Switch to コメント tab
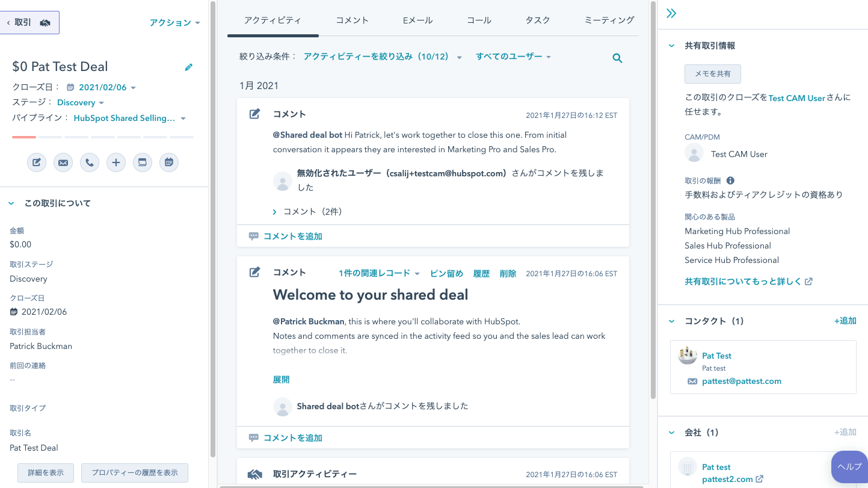868x488 pixels. [x=352, y=20]
